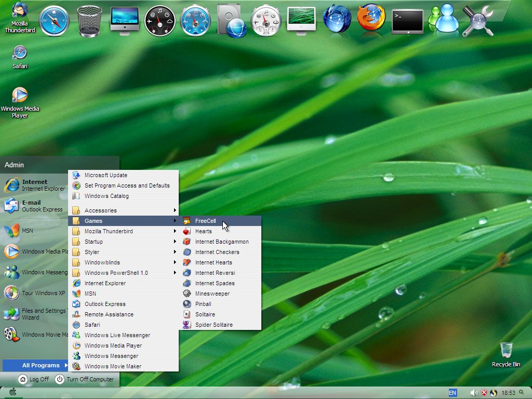Expand the Startup submenu
532x399 pixels.
(124, 242)
